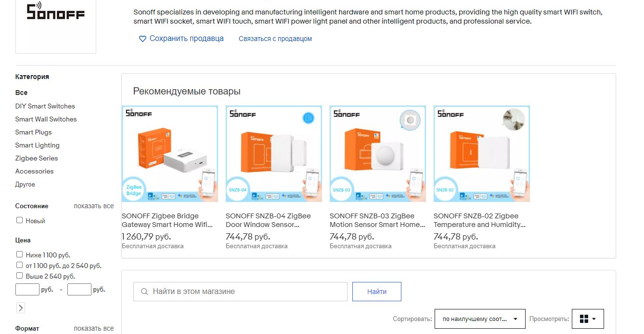
Task: Show all options next to Состояние
Action: (x=94, y=206)
